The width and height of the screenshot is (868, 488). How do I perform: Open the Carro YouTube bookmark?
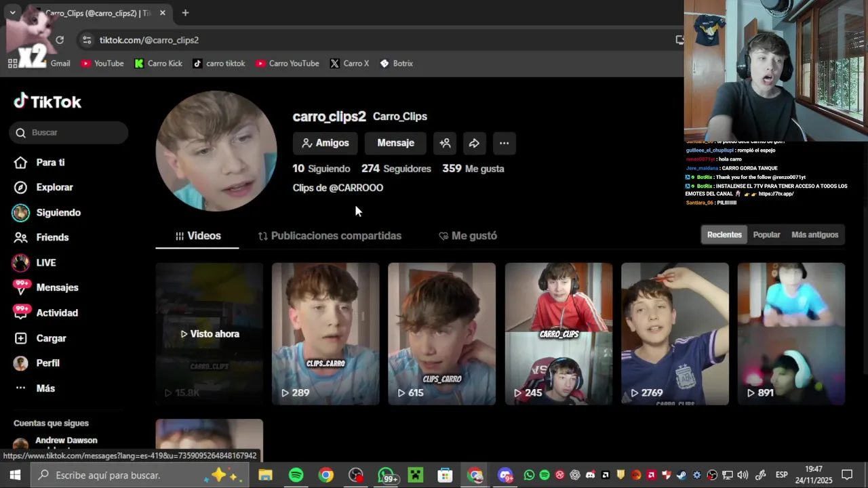point(288,63)
